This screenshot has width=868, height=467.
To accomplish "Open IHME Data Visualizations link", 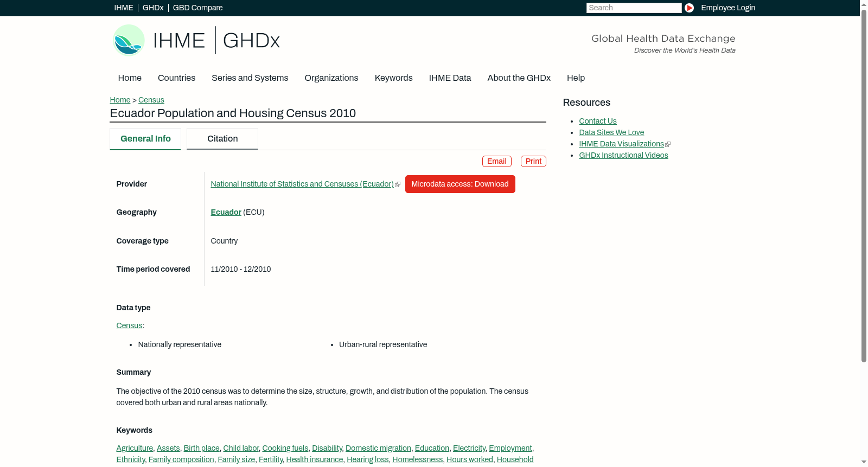I will pos(621,144).
